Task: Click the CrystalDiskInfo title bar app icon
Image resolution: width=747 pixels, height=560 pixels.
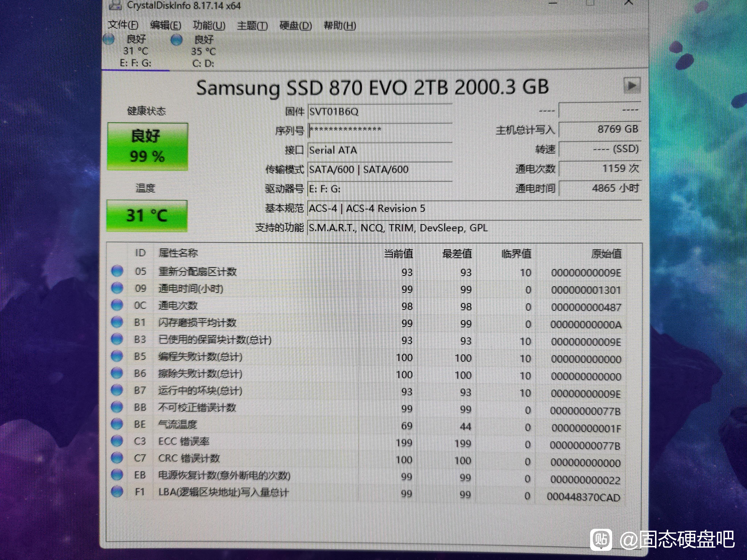Action: tap(115, 5)
